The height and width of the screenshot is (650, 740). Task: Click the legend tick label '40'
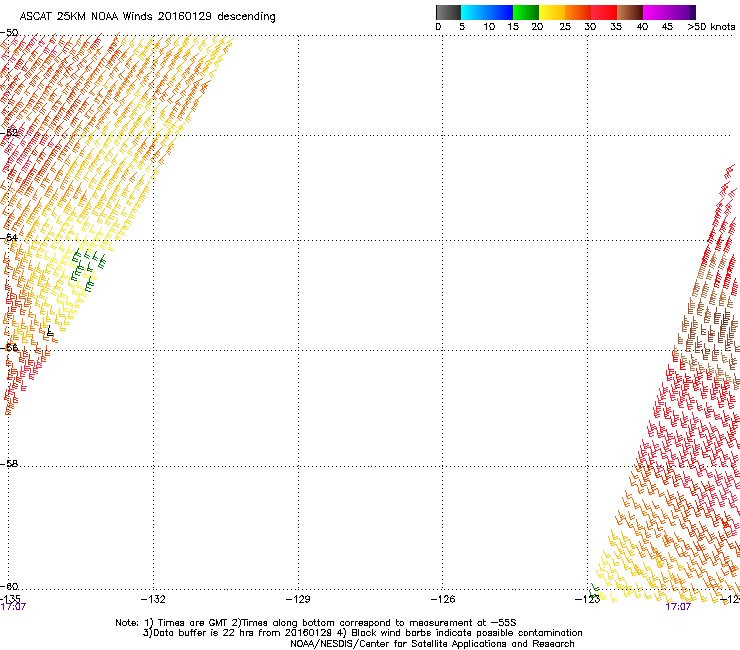tap(642, 27)
